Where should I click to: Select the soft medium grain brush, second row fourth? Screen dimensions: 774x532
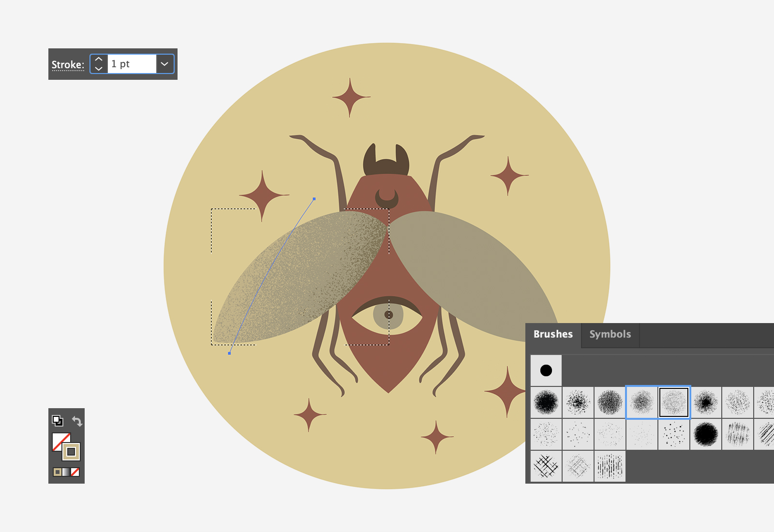642,402
